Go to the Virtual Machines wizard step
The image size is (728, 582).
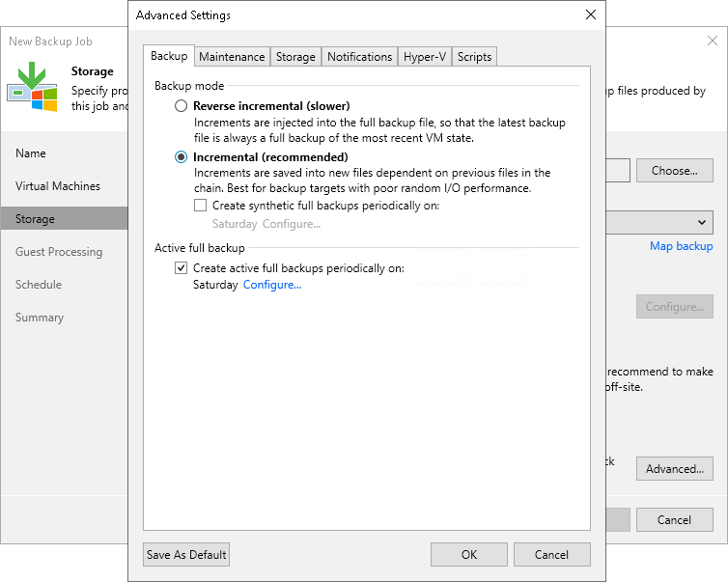[x=58, y=186]
